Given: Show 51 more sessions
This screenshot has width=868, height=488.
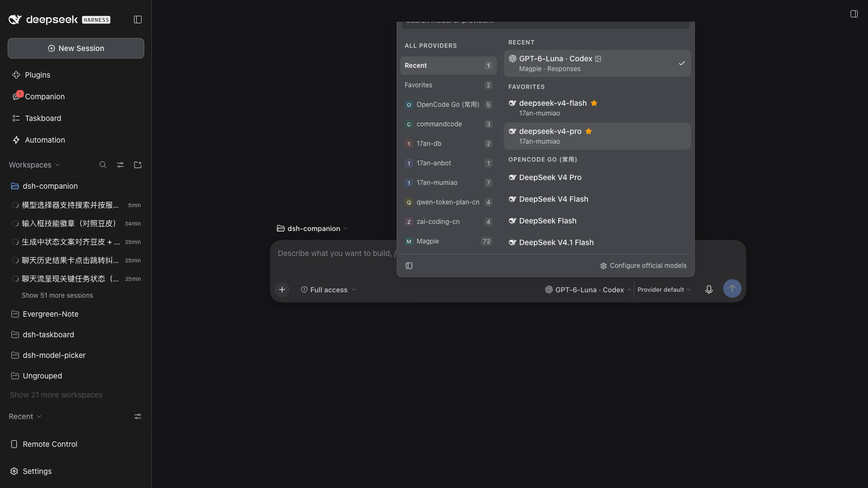Looking at the screenshot, I should (x=58, y=296).
